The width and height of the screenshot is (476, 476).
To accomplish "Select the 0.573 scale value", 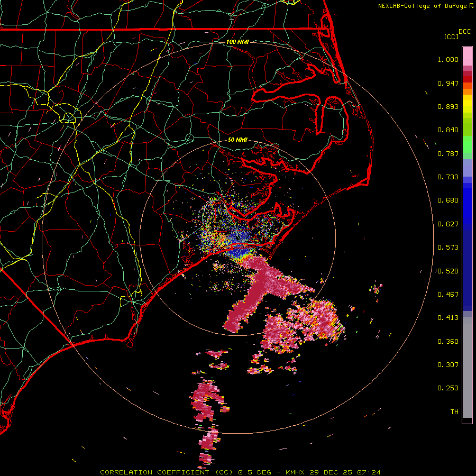I will (448, 248).
